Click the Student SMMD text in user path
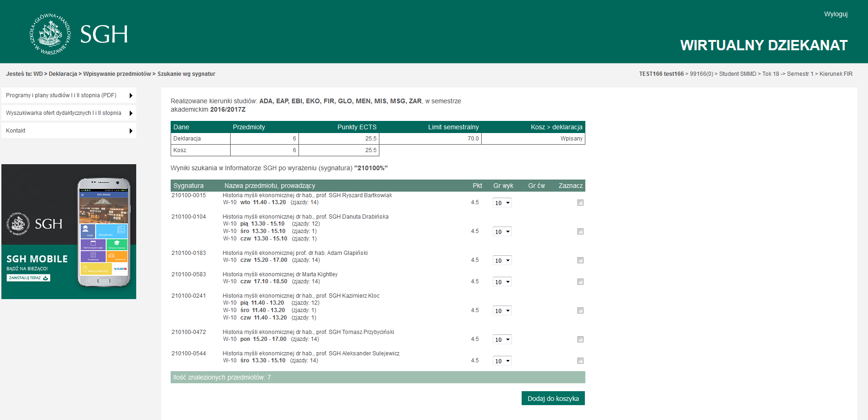The width and height of the screenshot is (868, 420). point(737,74)
